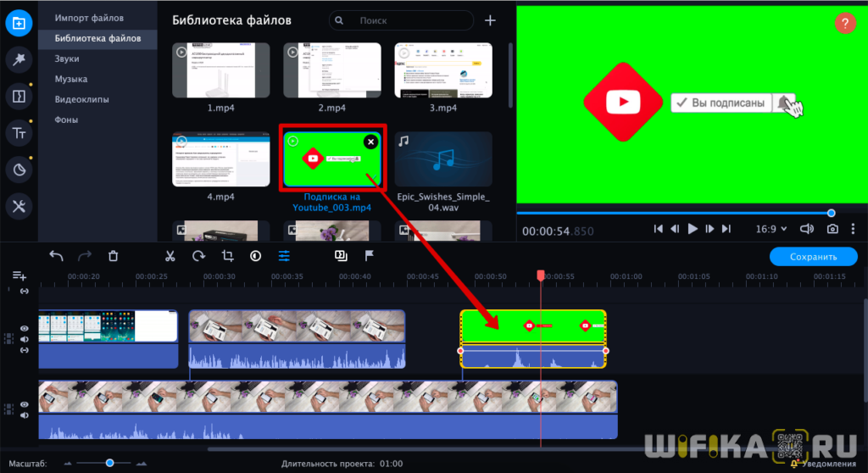Click the preview progress bar handle

point(831,214)
